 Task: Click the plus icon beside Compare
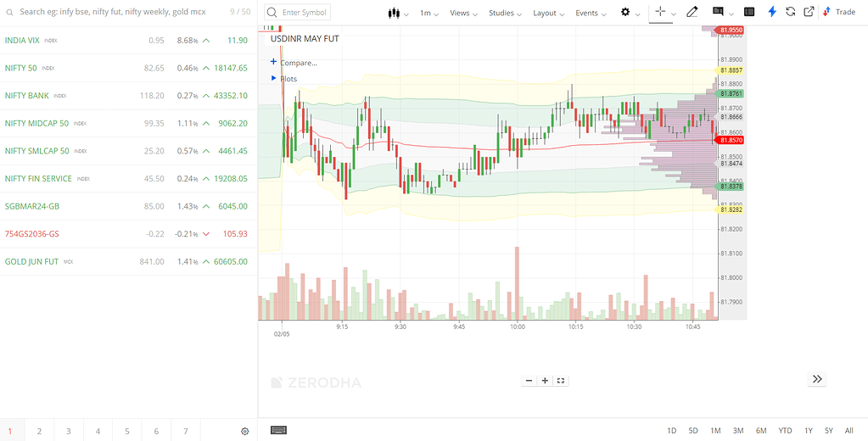coord(273,62)
